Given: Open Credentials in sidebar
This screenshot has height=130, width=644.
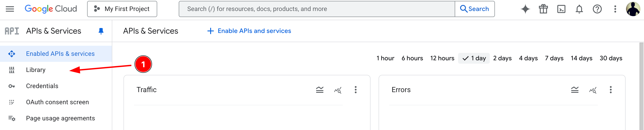Looking at the screenshot, I should click(x=42, y=86).
